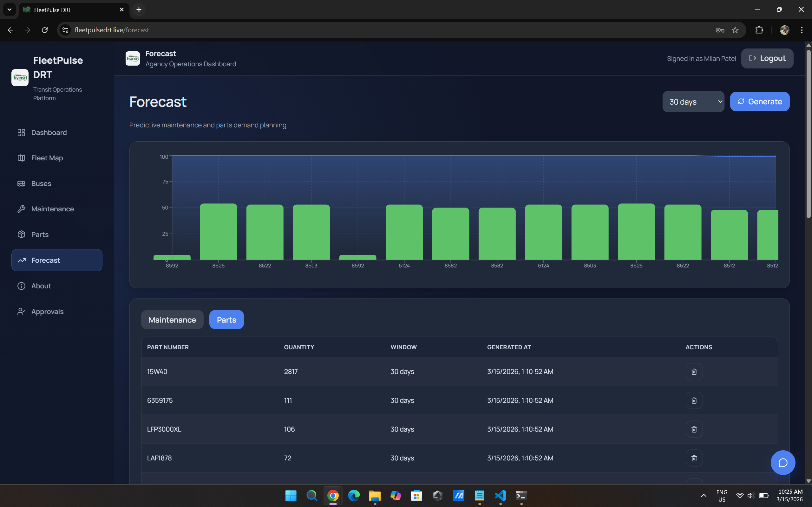The height and width of the screenshot is (507, 812).
Task: Show hidden system tray icons
Action: tap(704, 496)
